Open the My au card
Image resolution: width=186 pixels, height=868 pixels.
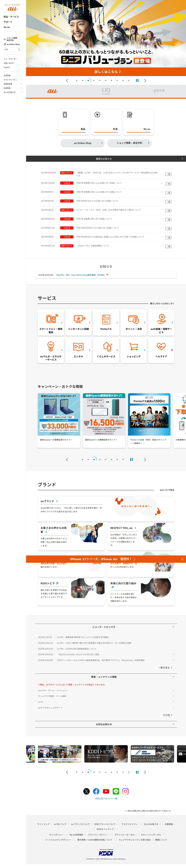[138, 122]
